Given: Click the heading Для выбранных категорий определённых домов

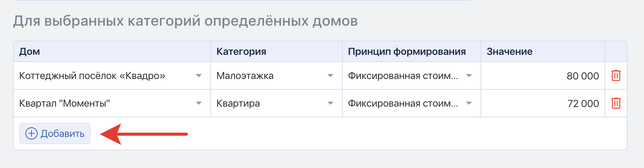Looking at the screenshot, I should (x=185, y=21).
